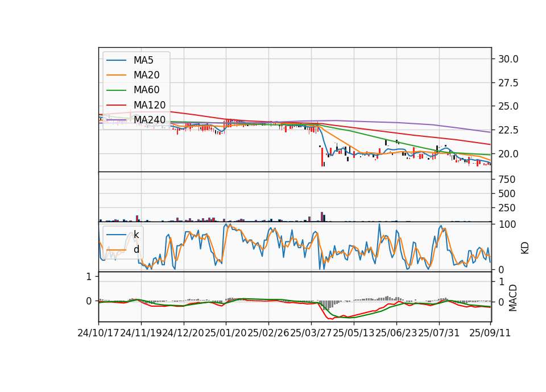Click the 25/01/20 date label

click(226, 333)
